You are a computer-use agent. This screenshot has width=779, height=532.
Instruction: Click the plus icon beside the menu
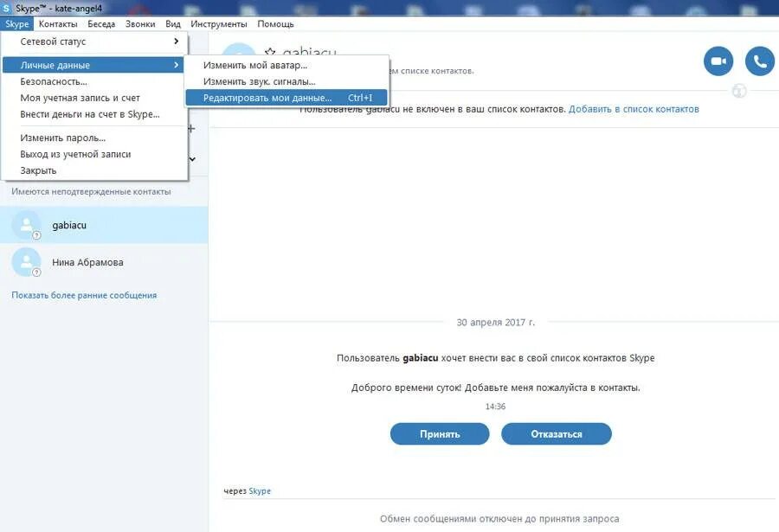pyautogui.click(x=191, y=129)
